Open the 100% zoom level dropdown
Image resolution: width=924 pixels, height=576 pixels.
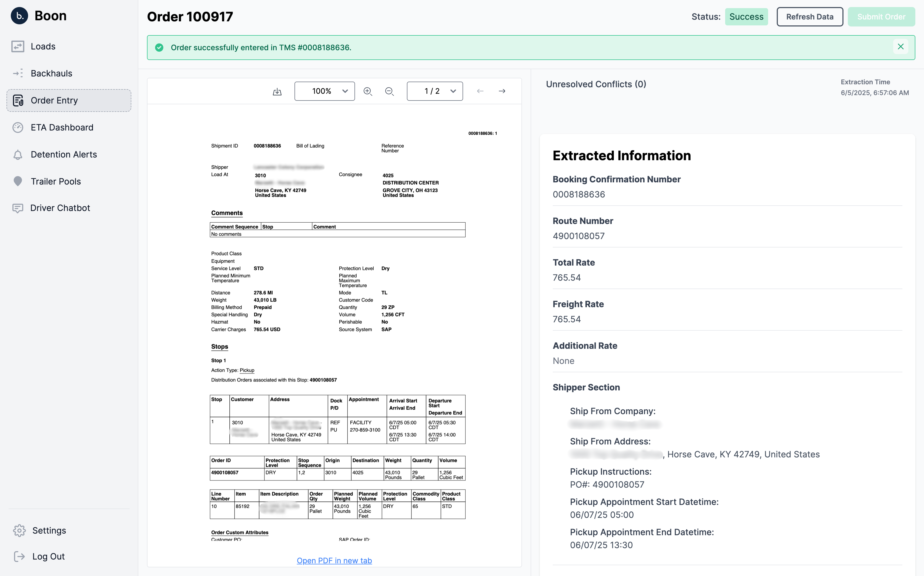pyautogui.click(x=324, y=91)
